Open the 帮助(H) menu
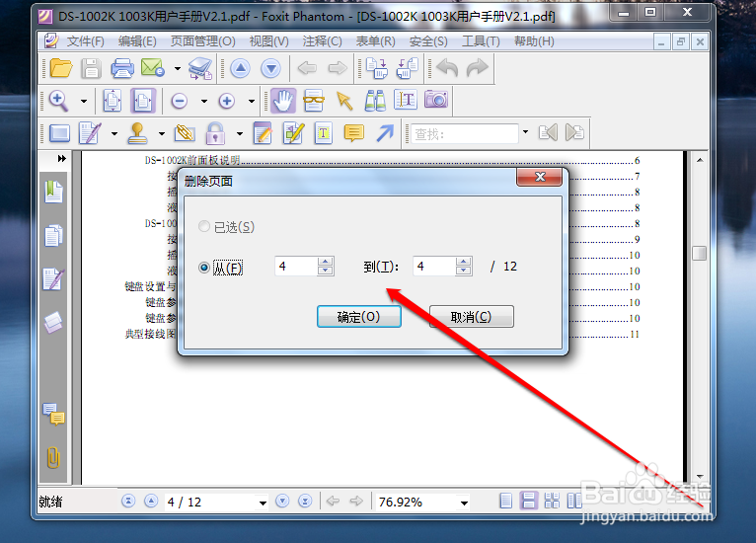 [x=534, y=41]
